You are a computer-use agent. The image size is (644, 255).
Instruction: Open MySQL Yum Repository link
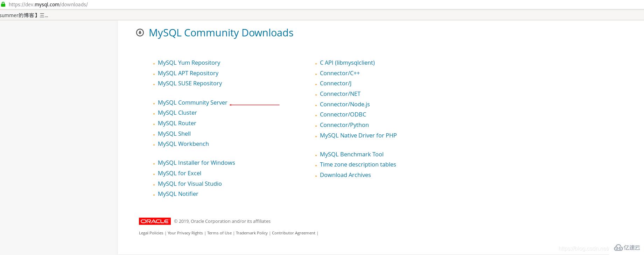click(x=189, y=63)
